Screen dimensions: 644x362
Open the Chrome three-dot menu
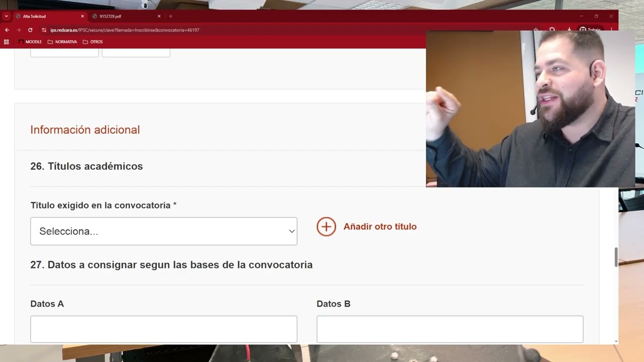tap(611, 30)
